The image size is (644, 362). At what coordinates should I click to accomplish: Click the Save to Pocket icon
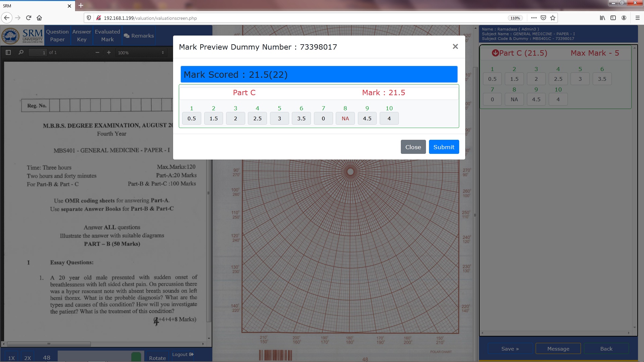click(543, 18)
